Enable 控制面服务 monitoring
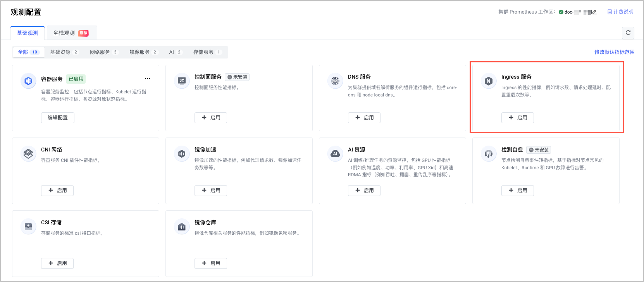Viewport: 644px width, 282px height. 211,118
